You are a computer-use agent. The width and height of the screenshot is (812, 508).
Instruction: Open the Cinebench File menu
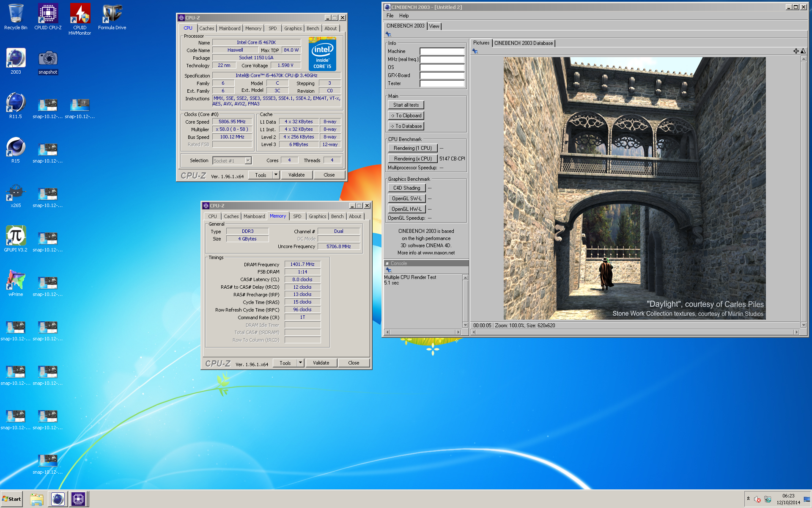click(x=390, y=16)
